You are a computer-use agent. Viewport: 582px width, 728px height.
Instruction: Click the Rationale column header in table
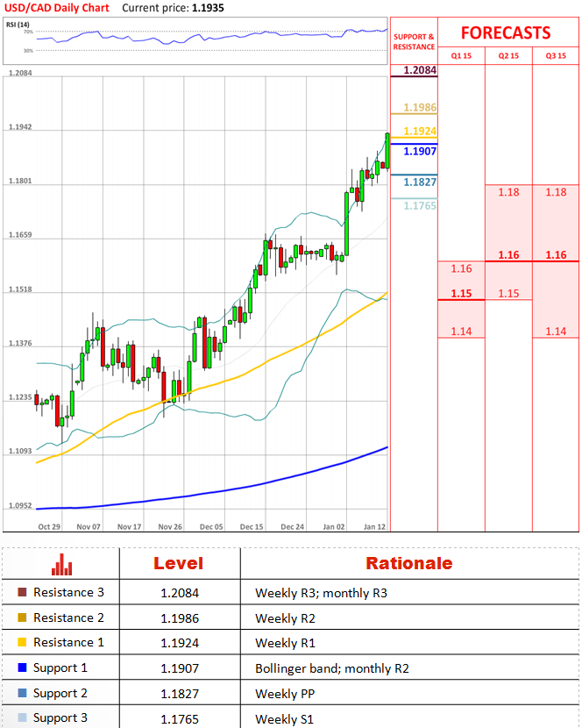[x=408, y=563]
